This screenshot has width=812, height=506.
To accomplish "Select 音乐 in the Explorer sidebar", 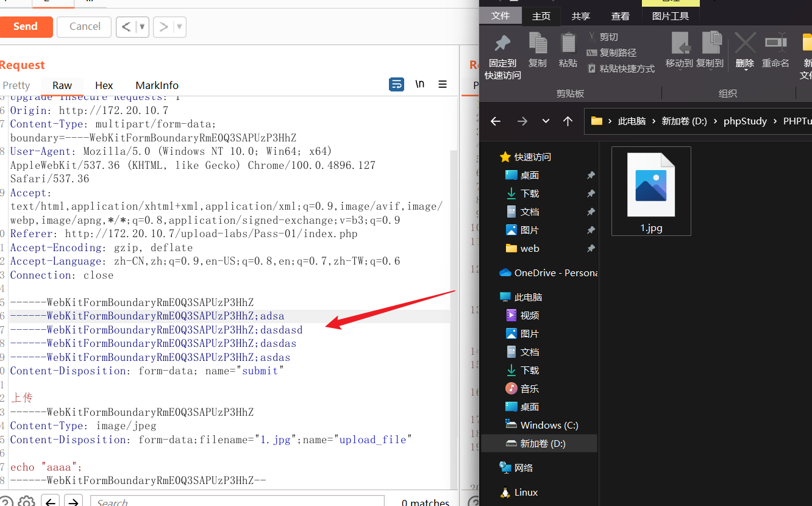I will tap(522, 388).
